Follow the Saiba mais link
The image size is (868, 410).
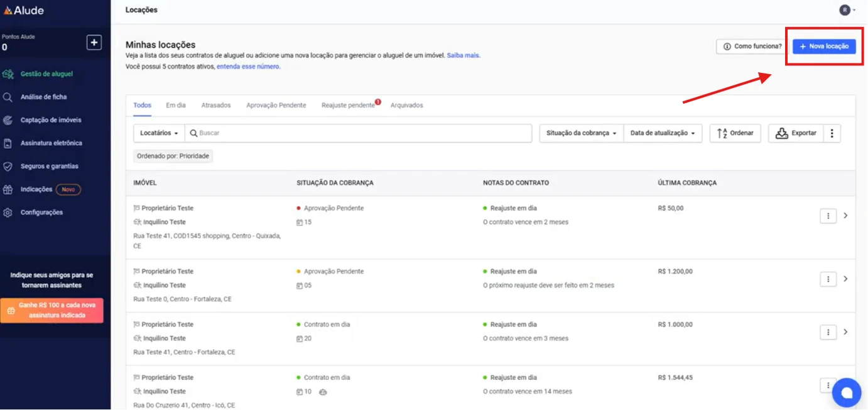click(x=464, y=55)
